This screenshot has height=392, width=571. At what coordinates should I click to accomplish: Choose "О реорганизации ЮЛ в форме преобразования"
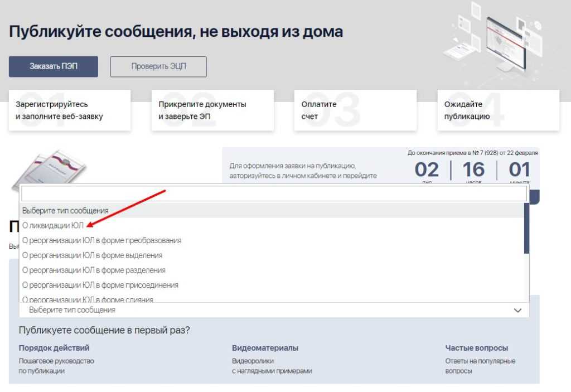click(101, 240)
